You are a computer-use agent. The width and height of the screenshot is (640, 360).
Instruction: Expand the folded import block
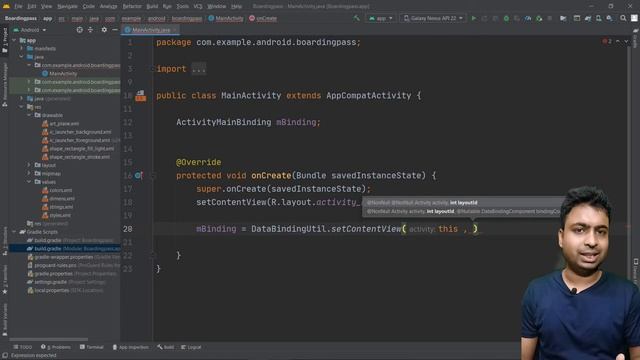pyautogui.click(x=199, y=69)
